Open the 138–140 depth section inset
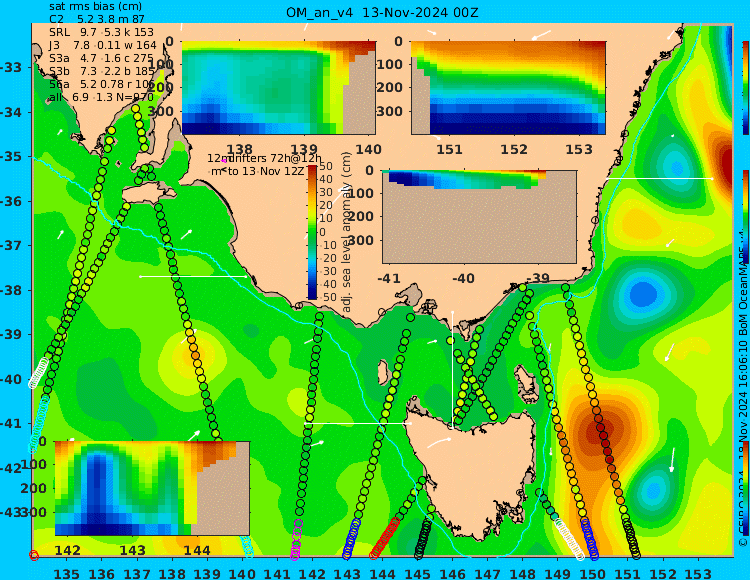This screenshot has height=580, width=750. click(x=278, y=88)
